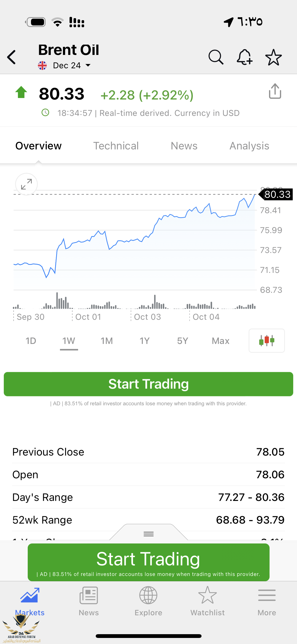Tap the bottom Start Trading banner
The height and width of the screenshot is (644, 297).
(x=148, y=562)
